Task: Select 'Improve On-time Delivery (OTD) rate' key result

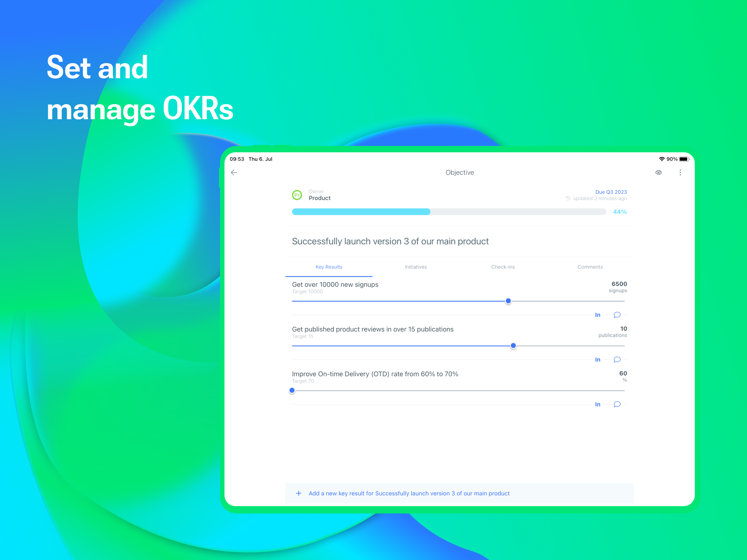Action: [375, 374]
